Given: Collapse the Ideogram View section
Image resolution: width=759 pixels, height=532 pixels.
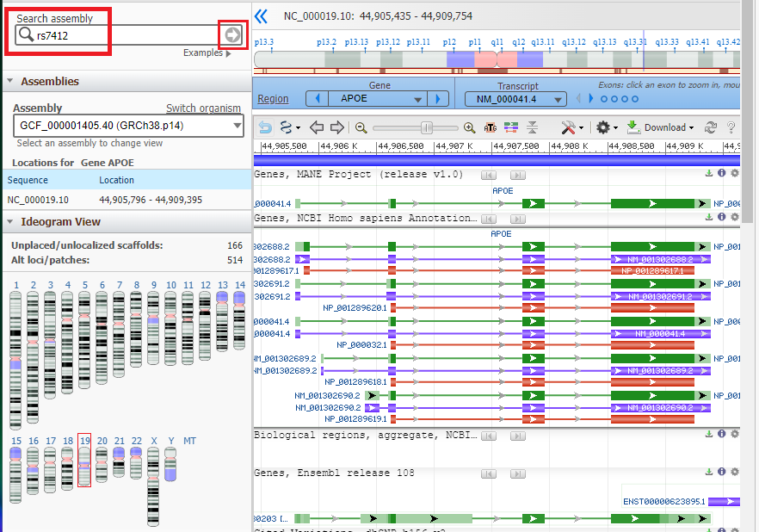Looking at the screenshot, I should point(9,222).
